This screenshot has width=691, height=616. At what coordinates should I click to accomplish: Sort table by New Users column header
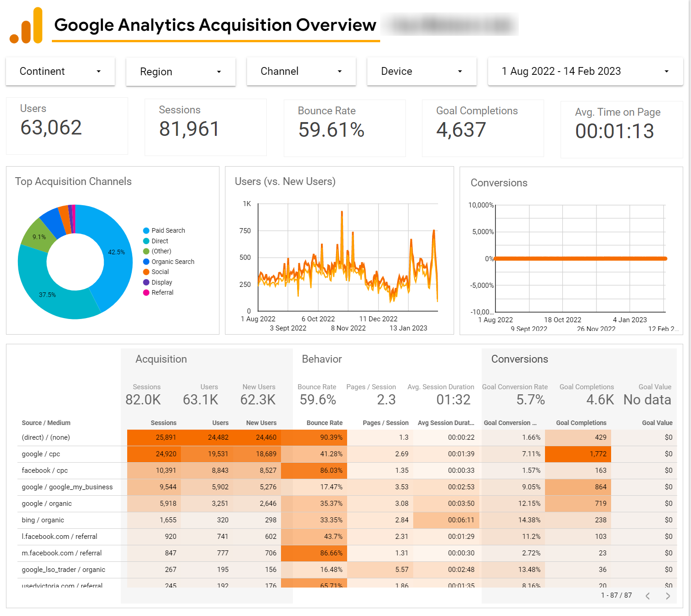pyautogui.click(x=261, y=423)
